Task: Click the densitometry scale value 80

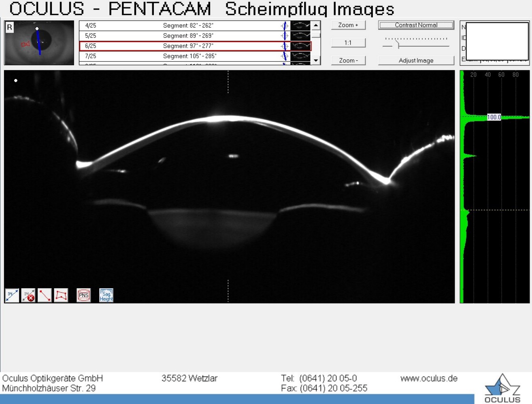Action: tap(515, 74)
